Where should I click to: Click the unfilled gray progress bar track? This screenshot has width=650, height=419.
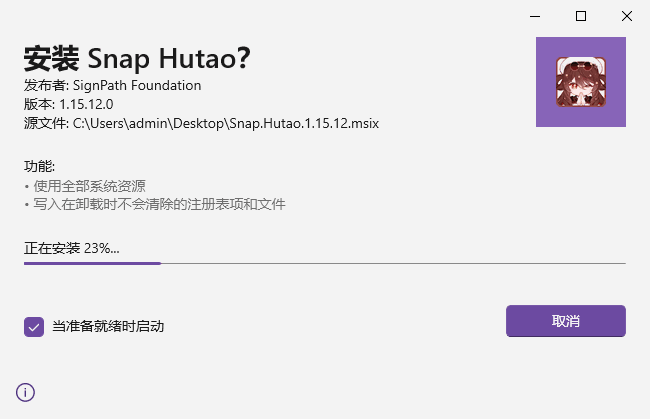(x=392, y=263)
